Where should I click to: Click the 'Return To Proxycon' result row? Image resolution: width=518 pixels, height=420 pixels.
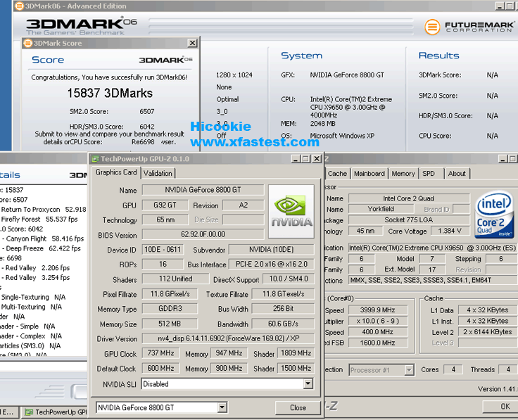(43, 210)
